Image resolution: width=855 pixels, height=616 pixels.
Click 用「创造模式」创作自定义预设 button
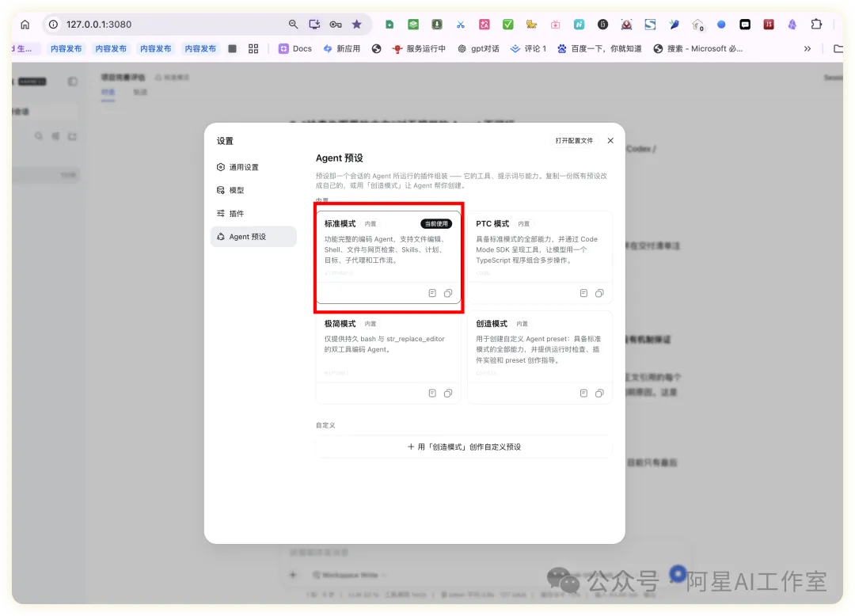(x=464, y=447)
